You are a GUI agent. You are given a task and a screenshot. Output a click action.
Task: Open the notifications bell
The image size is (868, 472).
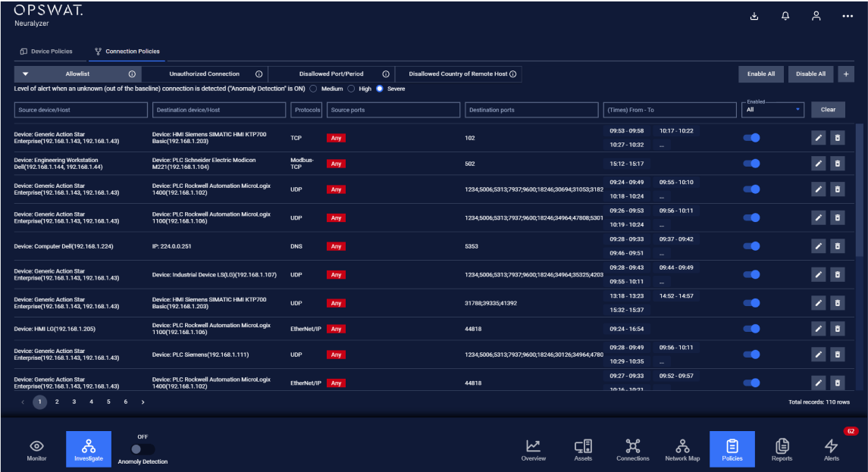tap(785, 16)
